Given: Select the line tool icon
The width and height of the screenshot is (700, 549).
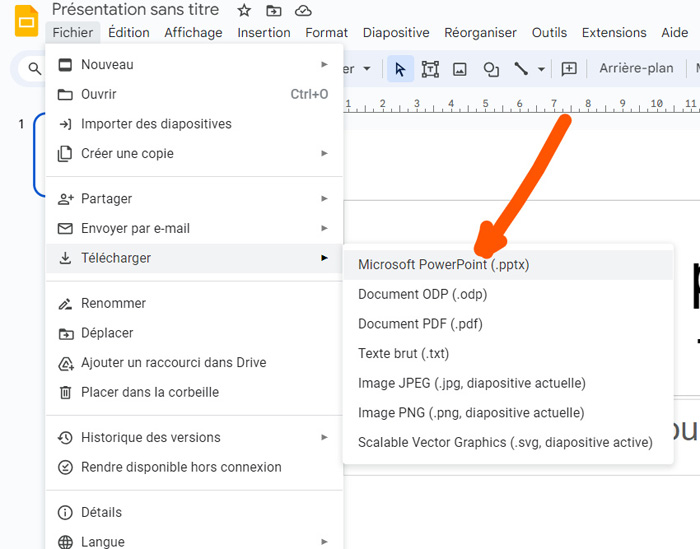Looking at the screenshot, I should click(x=521, y=69).
